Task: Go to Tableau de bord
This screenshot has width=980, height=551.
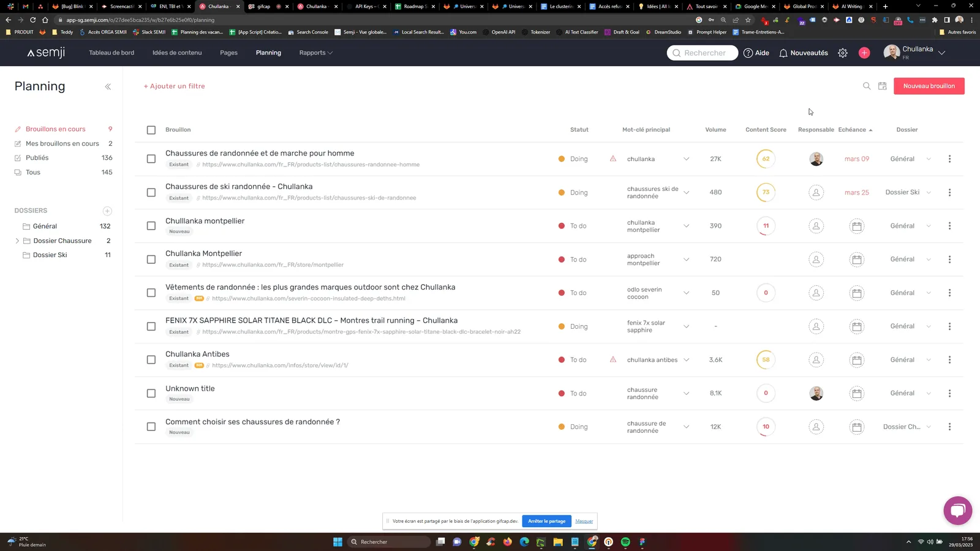Action: [x=111, y=53]
